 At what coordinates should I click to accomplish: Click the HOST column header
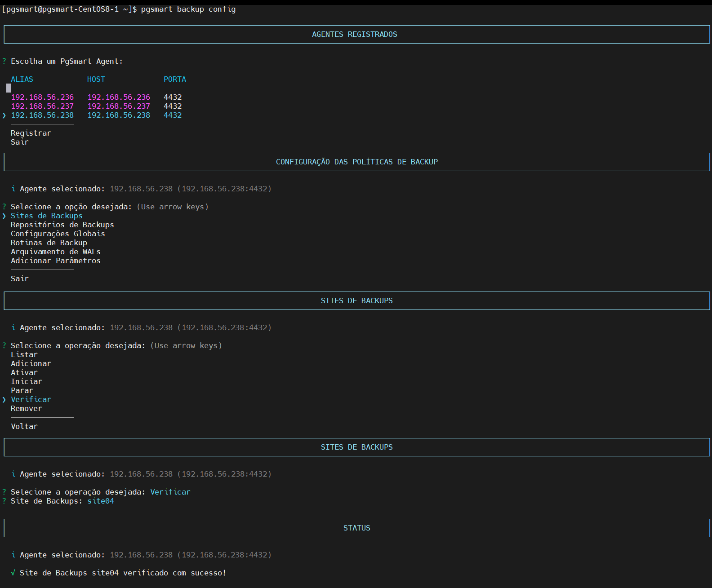coord(96,79)
